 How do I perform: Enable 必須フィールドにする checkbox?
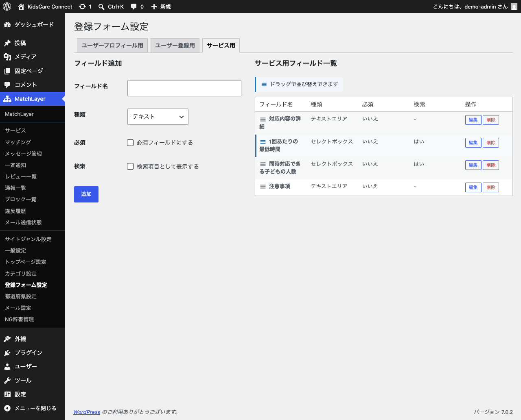click(x=130, y=143)
